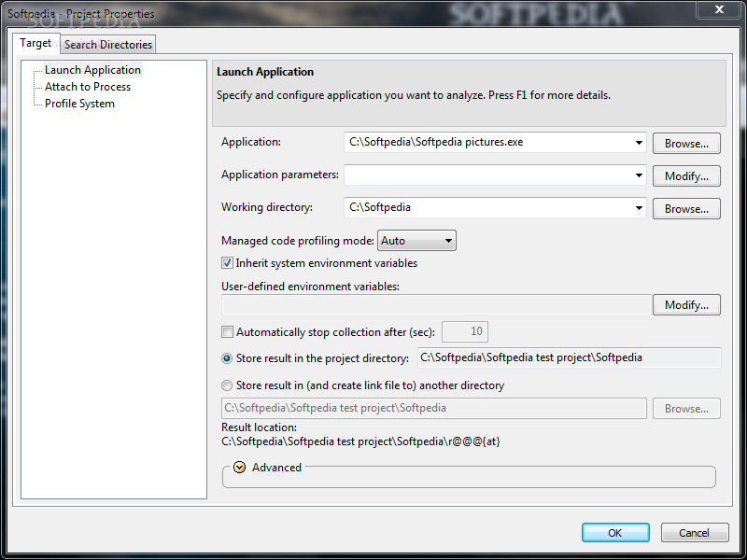Select Launch Application in the tree
Viewport: 747px width, 560px height.
click(92, 70)
